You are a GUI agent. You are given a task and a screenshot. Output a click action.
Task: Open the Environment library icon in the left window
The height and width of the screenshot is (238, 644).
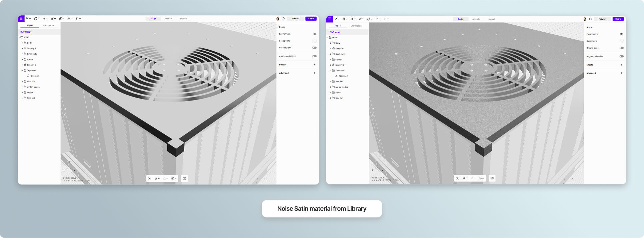click(314, 34)
